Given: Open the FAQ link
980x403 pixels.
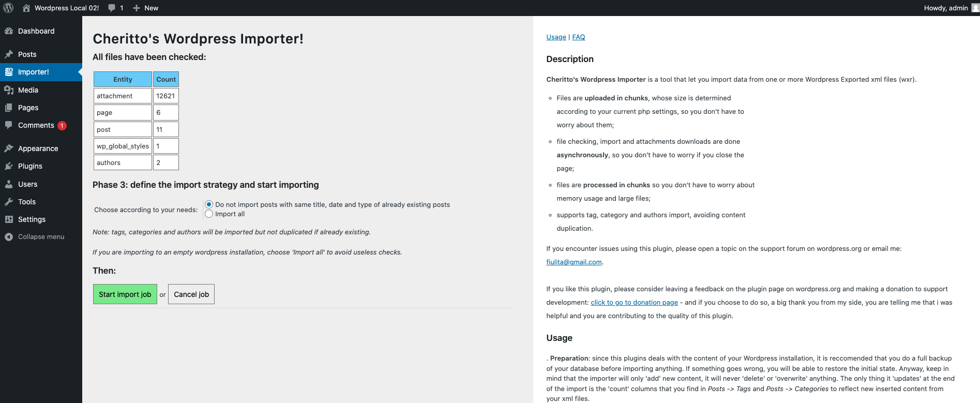Looking at the screenshot, I should (578, 37).
